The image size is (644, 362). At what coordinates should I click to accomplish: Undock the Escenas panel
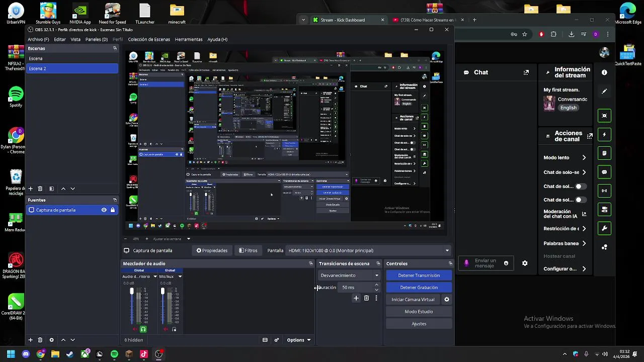point(115,48)
